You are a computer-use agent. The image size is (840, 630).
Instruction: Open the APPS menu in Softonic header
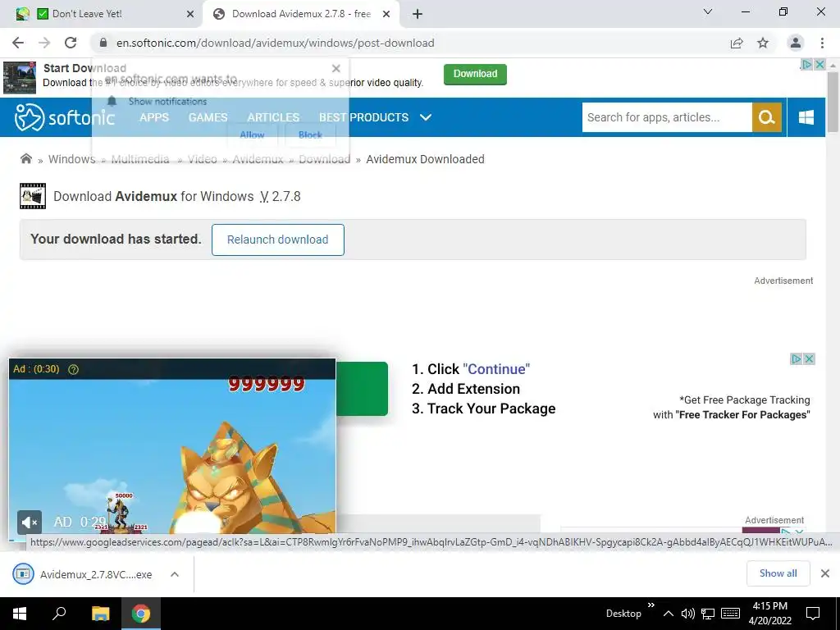tap(154, 117)
